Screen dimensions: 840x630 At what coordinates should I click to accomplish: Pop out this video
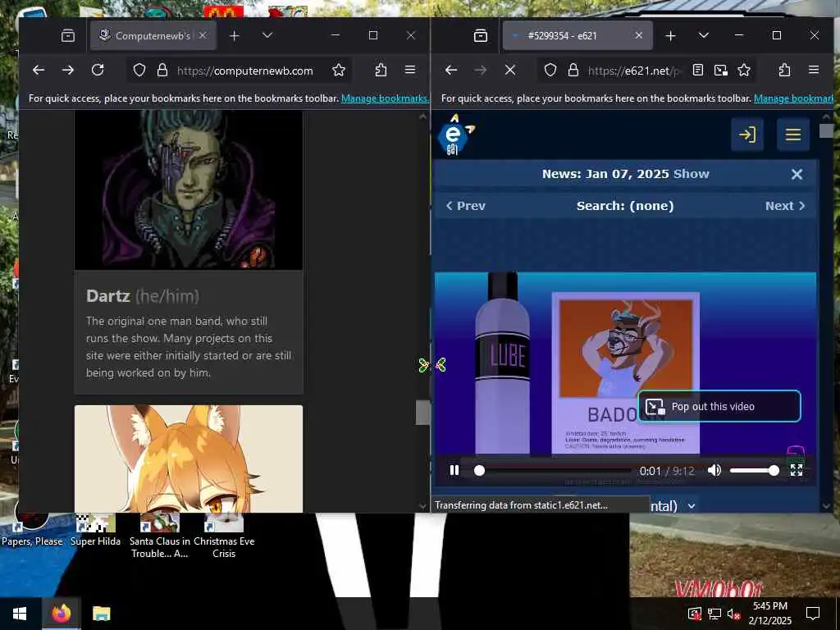(x=719, y=407)
